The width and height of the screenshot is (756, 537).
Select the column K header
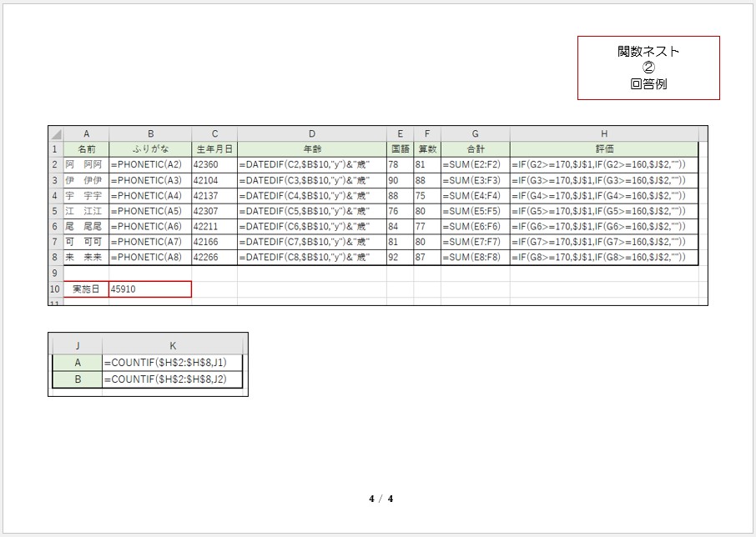click(x=173, y=344)
